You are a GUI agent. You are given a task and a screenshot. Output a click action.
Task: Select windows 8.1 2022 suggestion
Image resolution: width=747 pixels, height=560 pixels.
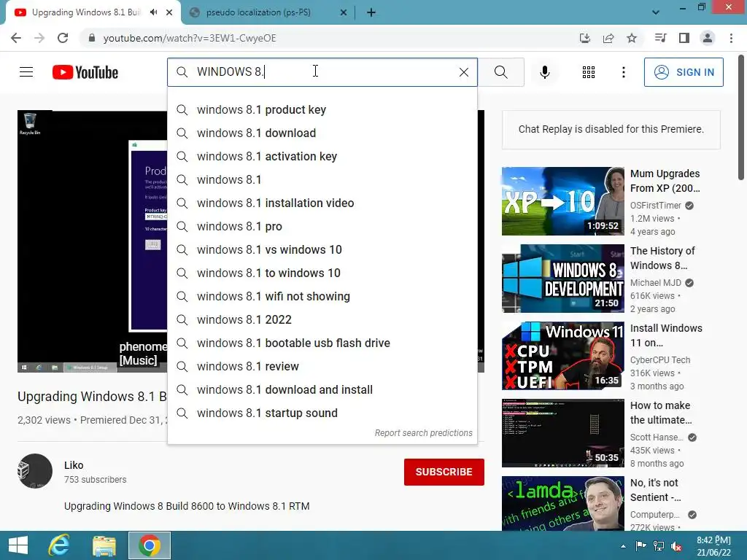322,320
